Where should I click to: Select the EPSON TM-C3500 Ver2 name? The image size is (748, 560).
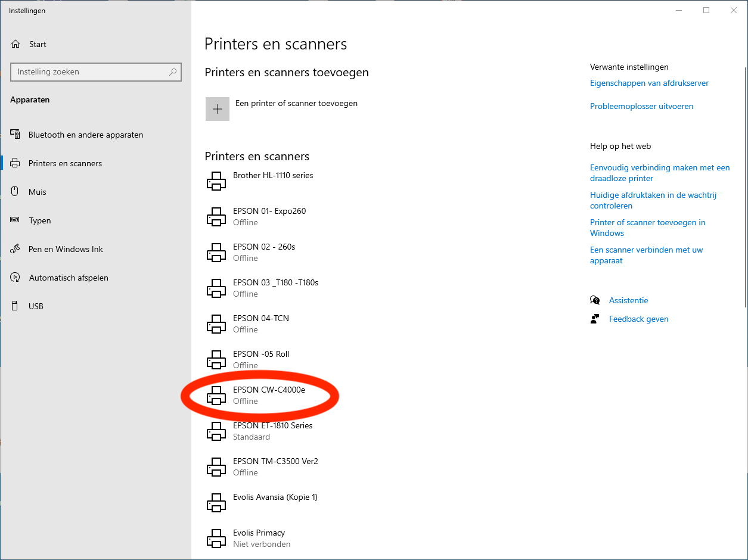275,461
